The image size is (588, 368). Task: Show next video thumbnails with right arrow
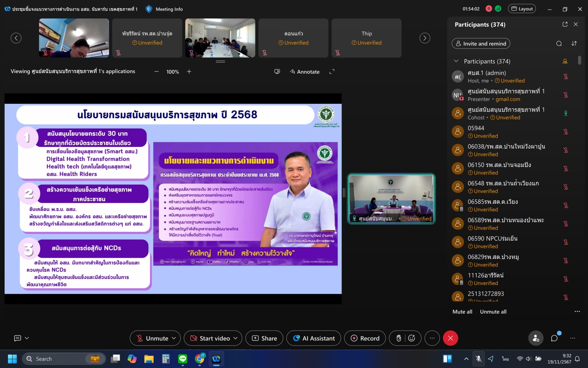click(425, 38)
